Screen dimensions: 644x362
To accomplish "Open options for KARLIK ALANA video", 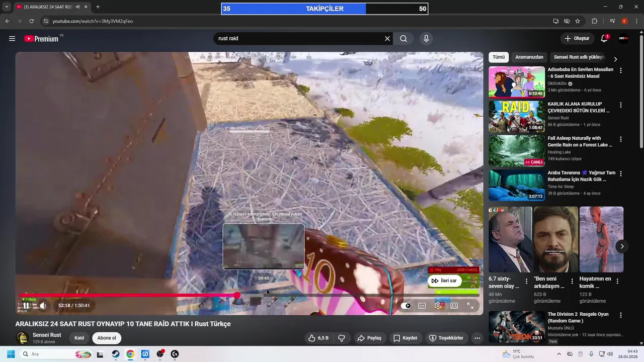I will (621, 105).
